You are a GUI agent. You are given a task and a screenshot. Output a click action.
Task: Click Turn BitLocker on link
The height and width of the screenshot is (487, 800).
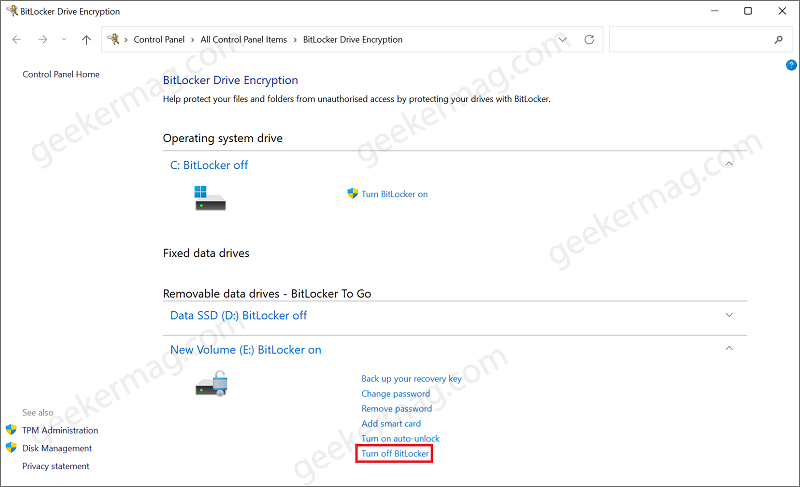point(394,194)
